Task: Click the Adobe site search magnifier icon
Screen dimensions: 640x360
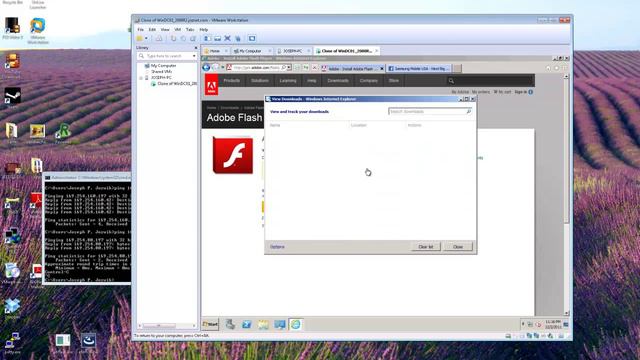Action: [451, 81]
